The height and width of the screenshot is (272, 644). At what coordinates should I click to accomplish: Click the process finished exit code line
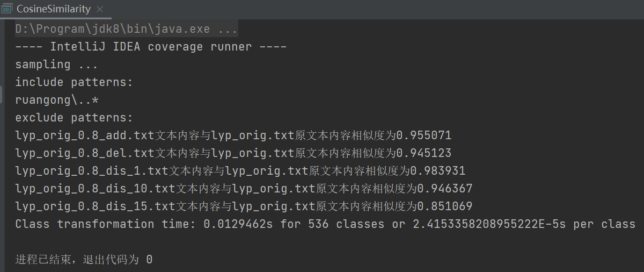pyautogui.click(x=84, y=260)
